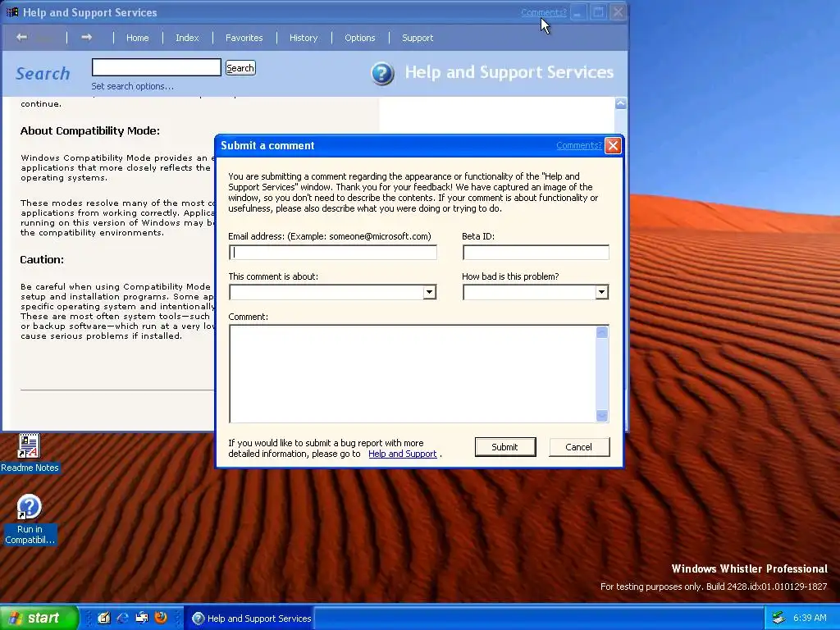The image size is (840, 630).
Task: Click the 'Help and Support Services' banner text
Action: (x=509, y=72)
